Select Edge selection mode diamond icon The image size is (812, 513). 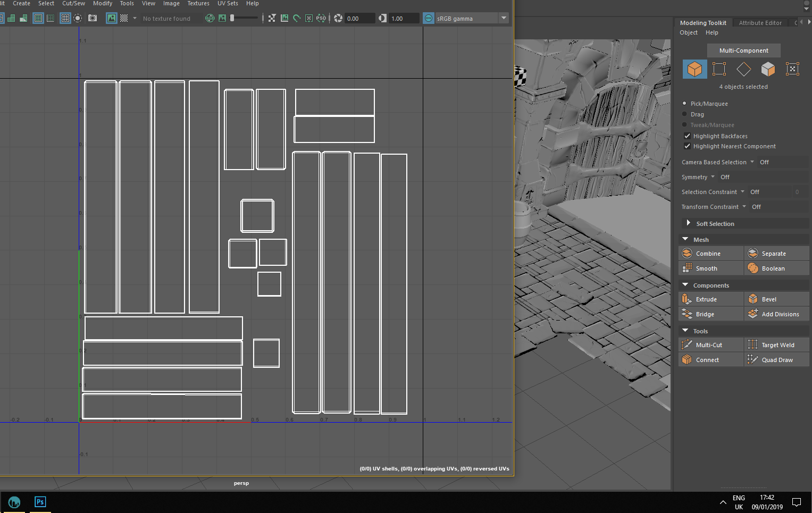(743, 69)
